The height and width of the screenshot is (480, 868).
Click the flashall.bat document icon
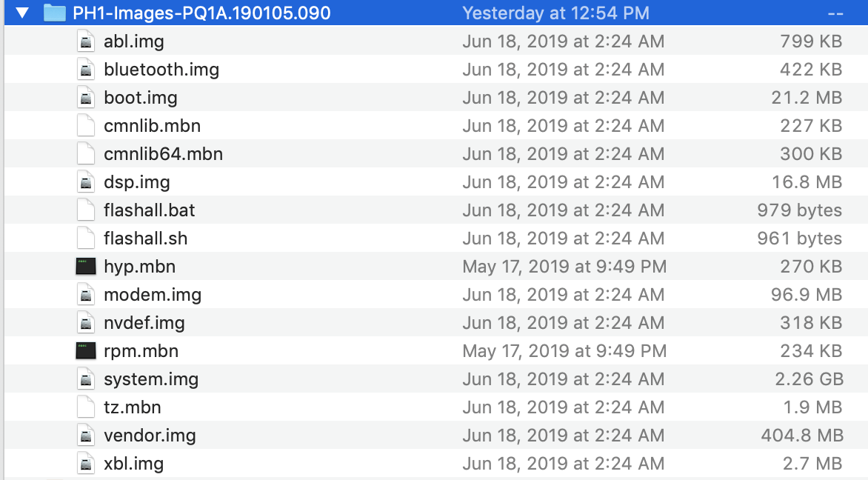tap(86, 210)
